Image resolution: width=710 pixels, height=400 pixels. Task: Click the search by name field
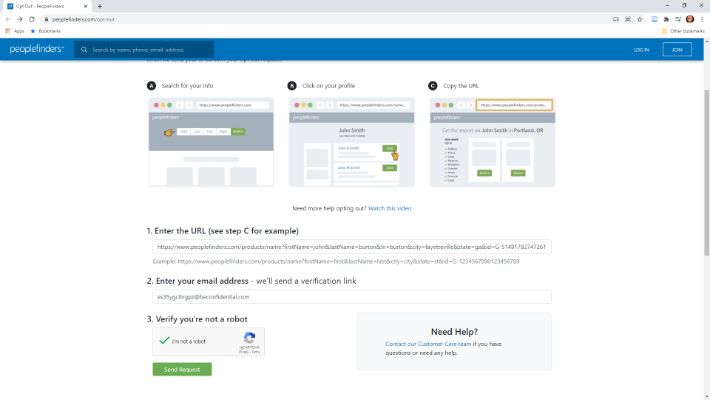click(x=144, y=50)
